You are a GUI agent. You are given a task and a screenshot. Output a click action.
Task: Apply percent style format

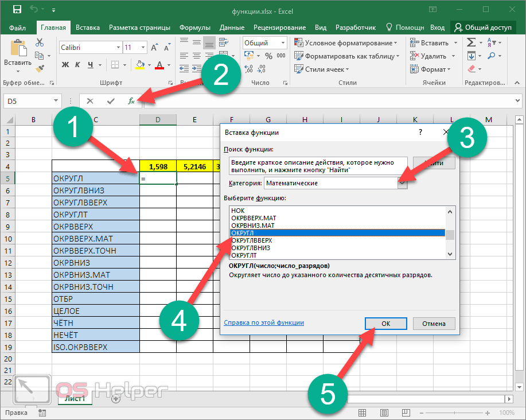point(268,56)
